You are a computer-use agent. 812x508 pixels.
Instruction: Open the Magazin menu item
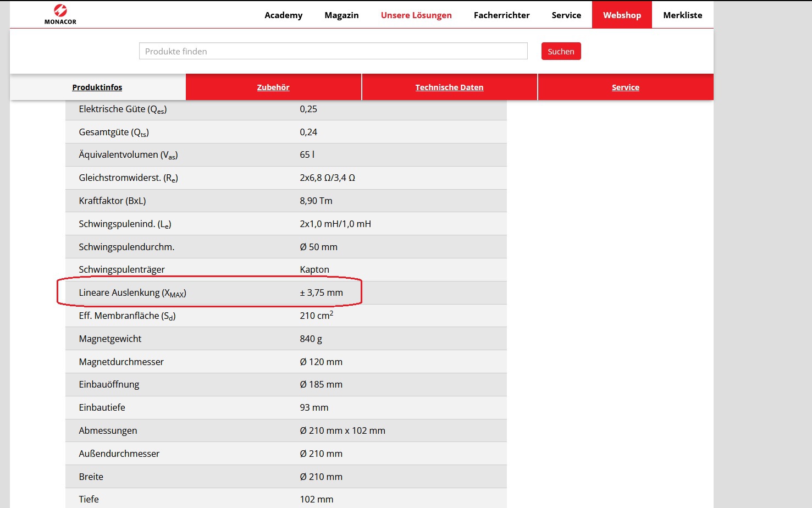[341, 15]
